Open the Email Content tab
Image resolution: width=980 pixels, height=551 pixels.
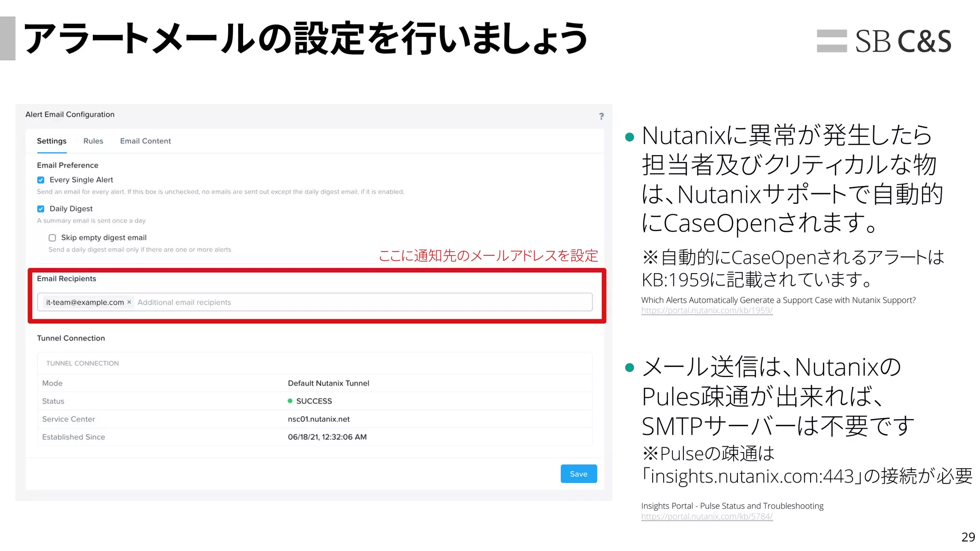[145, 141]
